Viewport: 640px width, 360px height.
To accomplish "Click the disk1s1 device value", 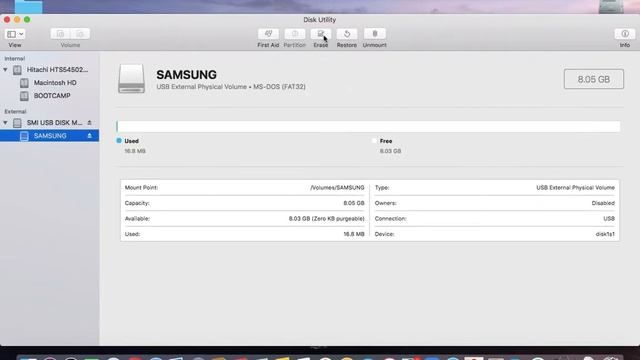I will (x=605, y=234).
